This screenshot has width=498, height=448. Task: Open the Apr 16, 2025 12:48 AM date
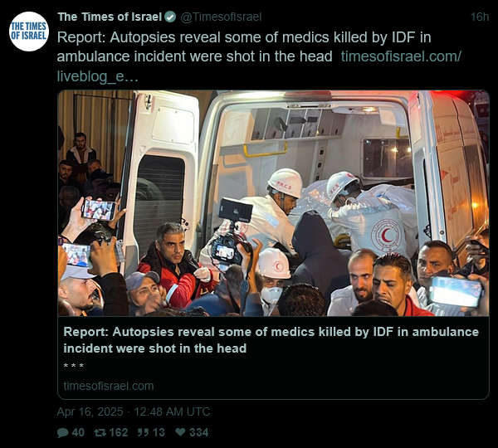pyautogui.click(x=134, y=411)
